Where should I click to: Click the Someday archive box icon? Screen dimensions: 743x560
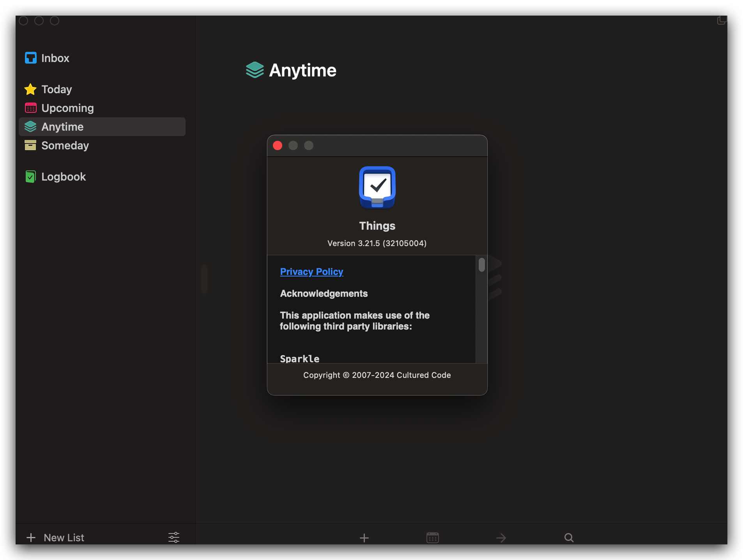30,145
